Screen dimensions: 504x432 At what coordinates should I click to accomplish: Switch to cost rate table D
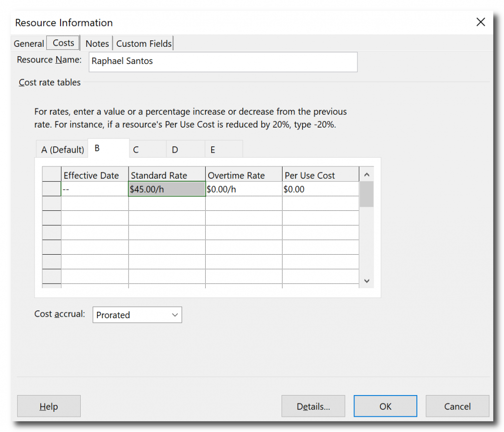click(x=186, y=149)
